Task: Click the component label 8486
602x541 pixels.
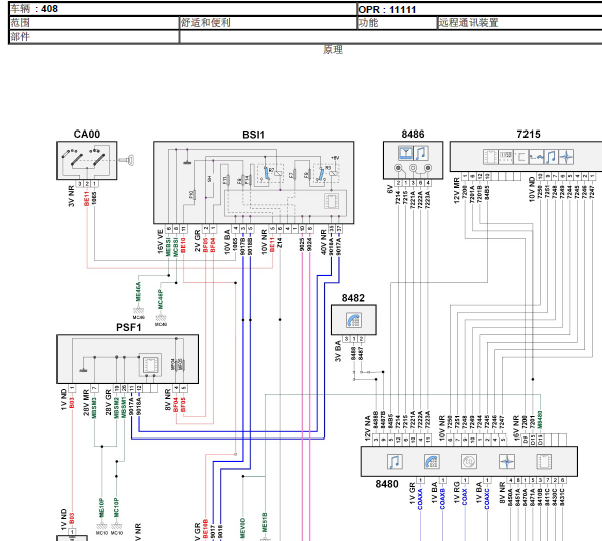Action: 413,134
